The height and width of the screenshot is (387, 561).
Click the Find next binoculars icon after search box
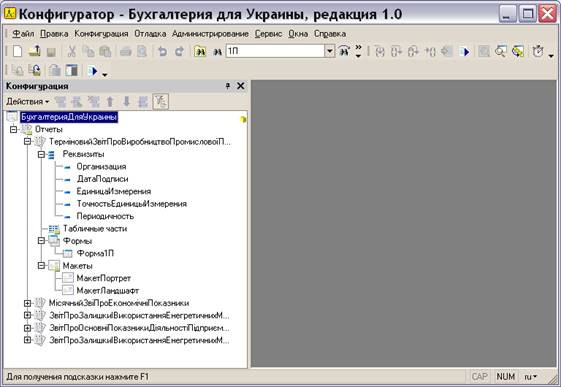pyautogui.click(x=218, y=52)
